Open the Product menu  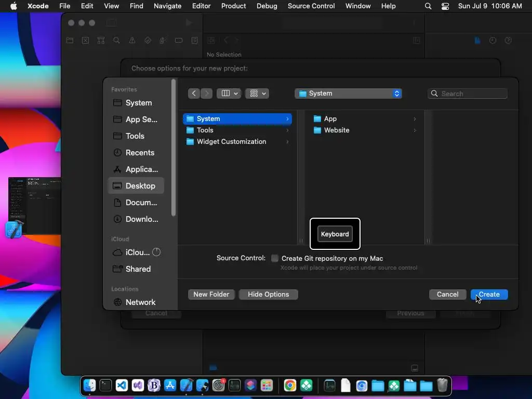tap(233, 6)
